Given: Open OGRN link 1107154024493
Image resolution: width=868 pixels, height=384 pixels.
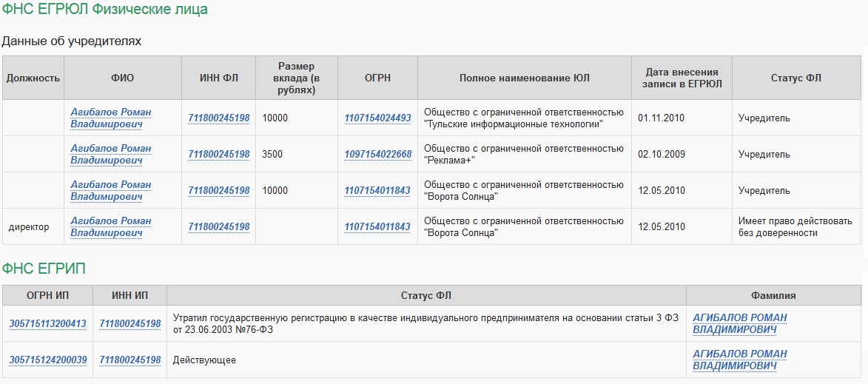Looking at the screenshot, I should 377,118.
